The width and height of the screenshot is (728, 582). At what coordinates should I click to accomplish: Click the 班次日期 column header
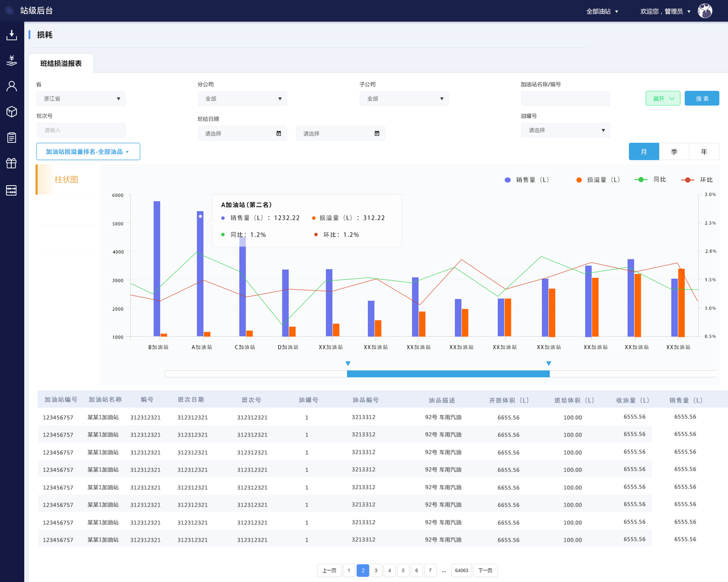[x=191, y=400]
